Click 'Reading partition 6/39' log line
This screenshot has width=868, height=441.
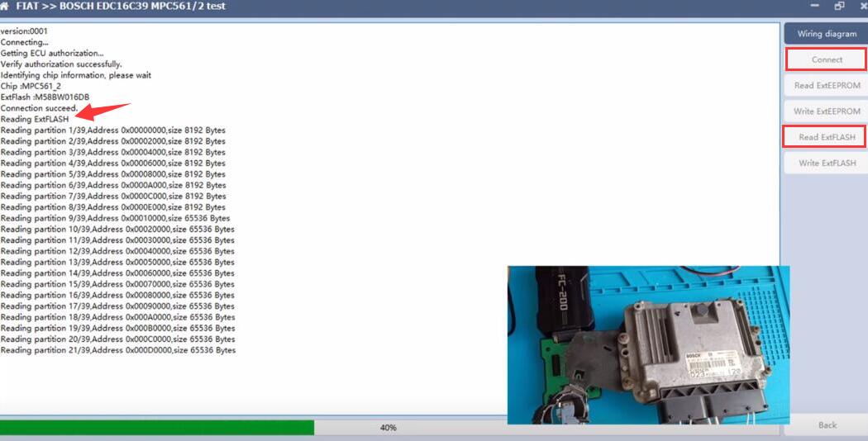[113, 185]
